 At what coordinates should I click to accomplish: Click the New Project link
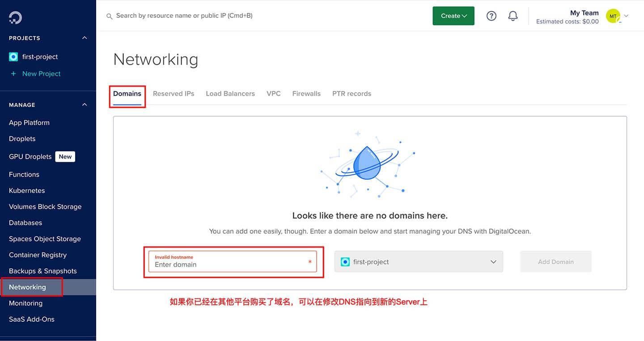click(41, 74)
